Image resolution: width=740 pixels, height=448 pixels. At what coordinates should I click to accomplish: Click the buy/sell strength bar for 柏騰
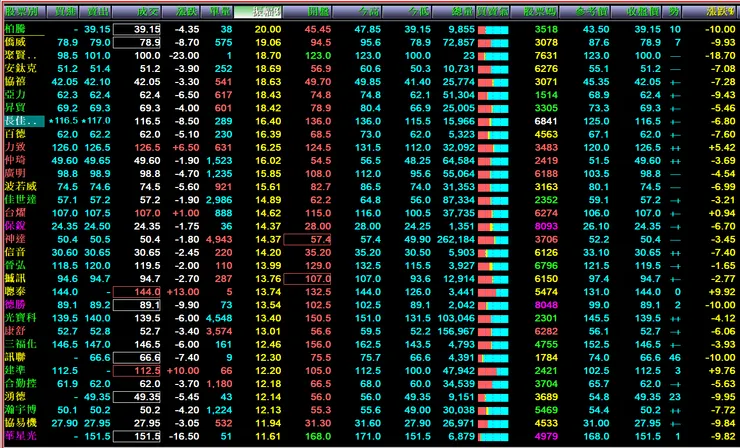point(493,30)
